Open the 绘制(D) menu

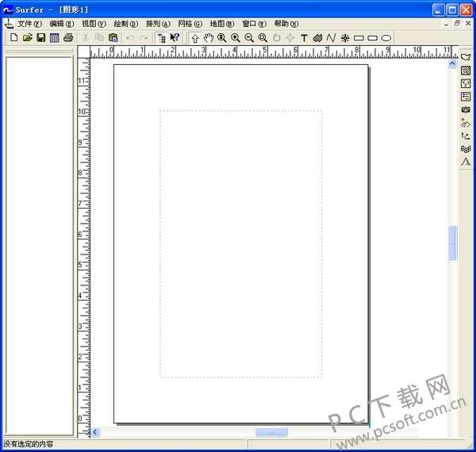pyautogui.click(x=126, y=24)
